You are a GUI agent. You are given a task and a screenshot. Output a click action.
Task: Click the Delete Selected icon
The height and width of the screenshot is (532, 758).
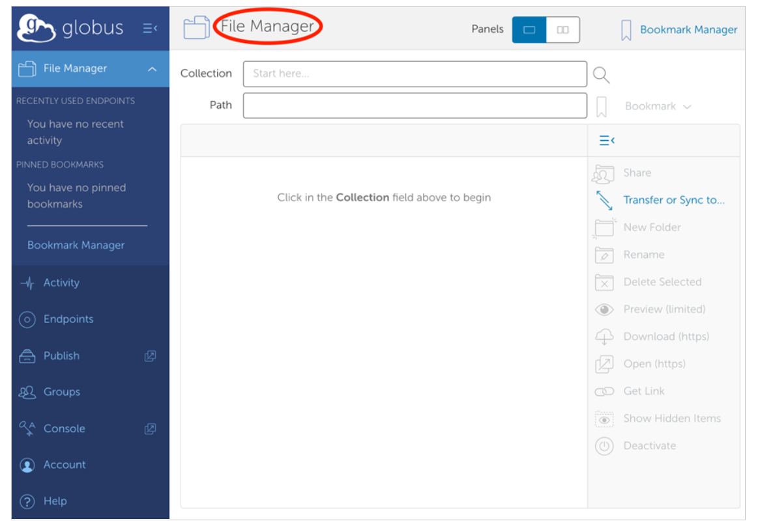604,283
